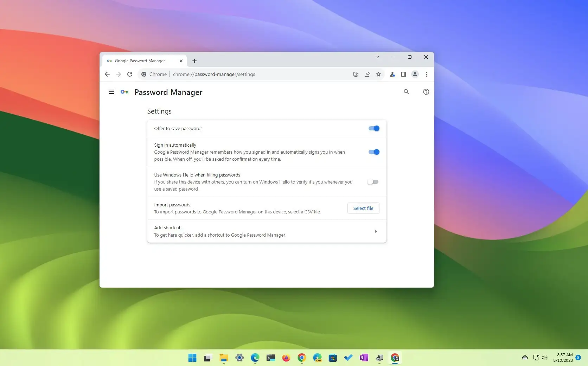Click Select file to import passwords

pos(363,208)
